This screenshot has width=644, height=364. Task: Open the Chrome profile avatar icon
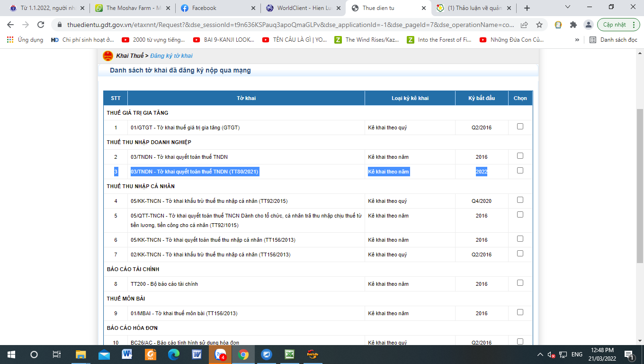click(588, 25)
